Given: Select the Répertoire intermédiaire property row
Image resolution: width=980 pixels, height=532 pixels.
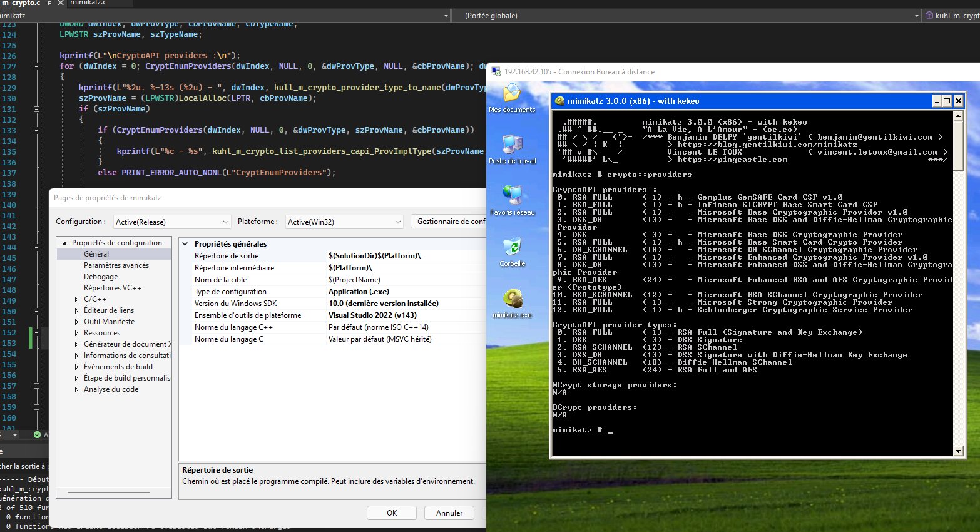Looking at the screenshot, I should click(333, 268).
